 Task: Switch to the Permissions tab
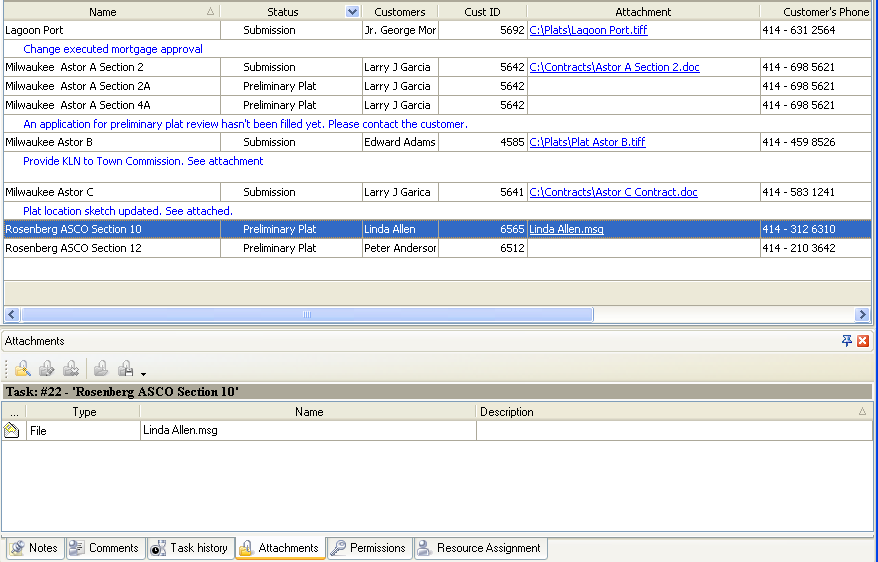368,548
